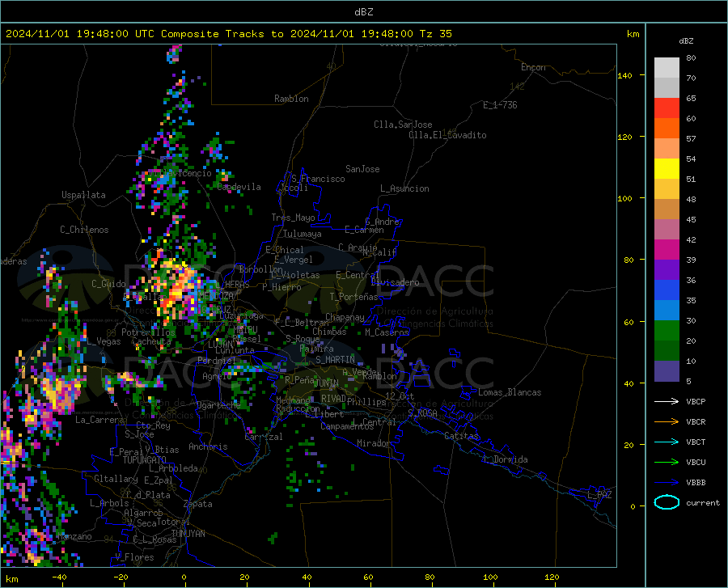Click the C_Chilenos map label
This screenshot has height=588, width=728.
(x=84, y=230)
